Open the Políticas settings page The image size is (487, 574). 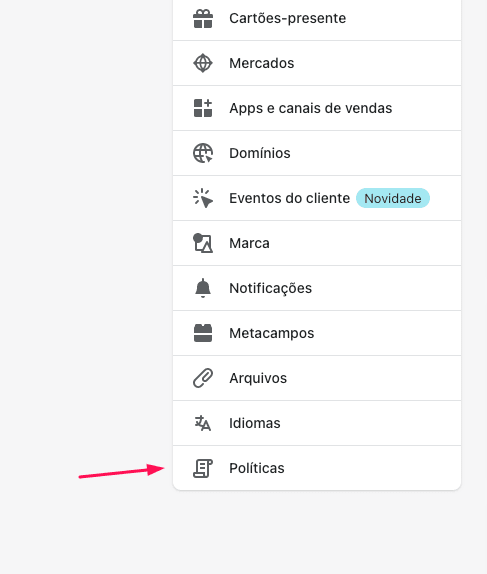click(x=317, y=468)
